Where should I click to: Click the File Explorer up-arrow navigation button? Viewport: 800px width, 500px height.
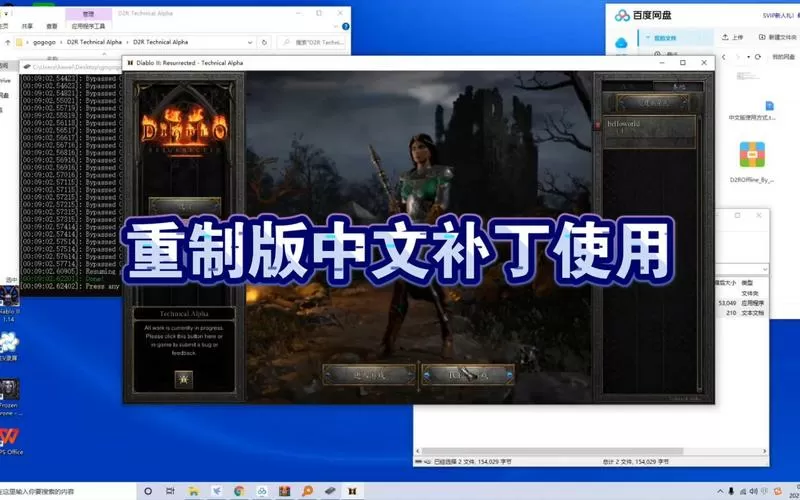click(8, 42)
